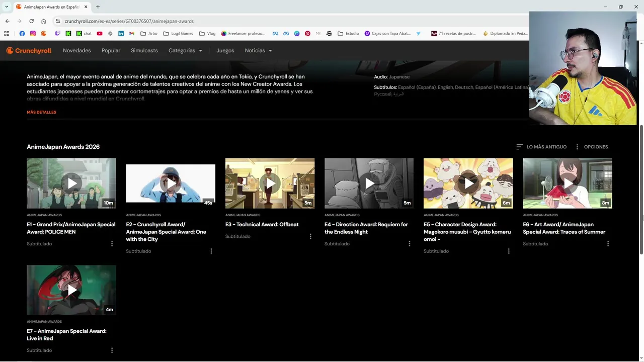The width and height of the screenshot is (644, 362).
Task: Close the AnimeJapan Awards tab
Action: click(86, 7)
